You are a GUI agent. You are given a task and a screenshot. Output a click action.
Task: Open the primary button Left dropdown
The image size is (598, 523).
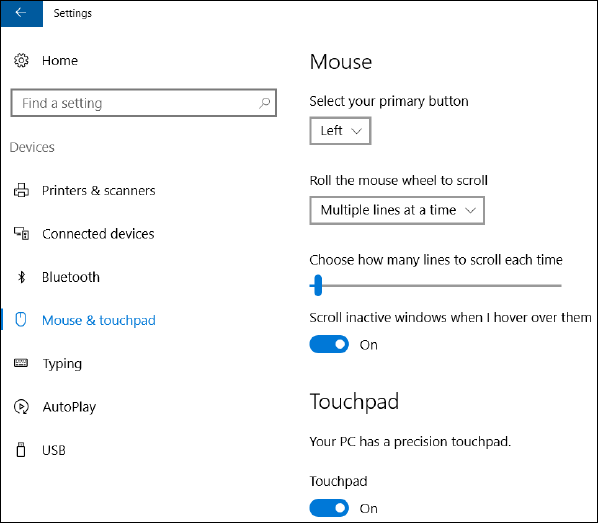(340, 131)
